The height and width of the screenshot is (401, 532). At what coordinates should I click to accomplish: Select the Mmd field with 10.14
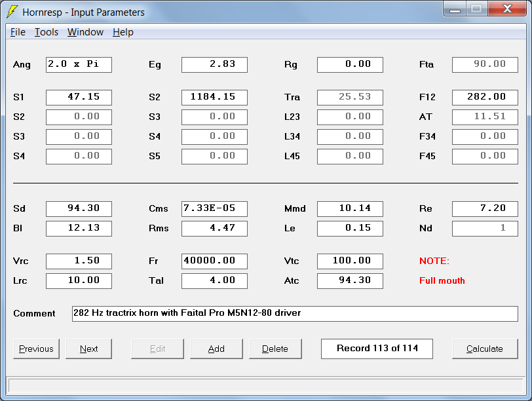click(350, 209)
